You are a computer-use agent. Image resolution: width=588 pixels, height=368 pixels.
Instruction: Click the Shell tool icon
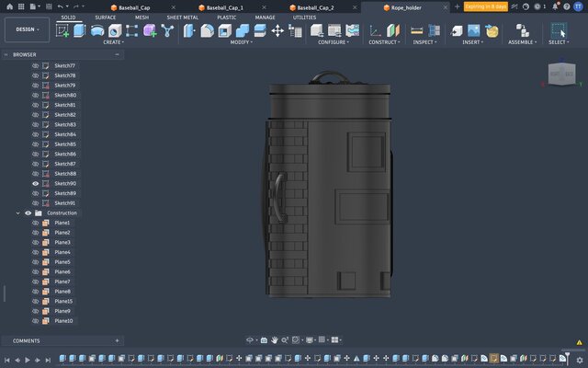pos(224,30)
